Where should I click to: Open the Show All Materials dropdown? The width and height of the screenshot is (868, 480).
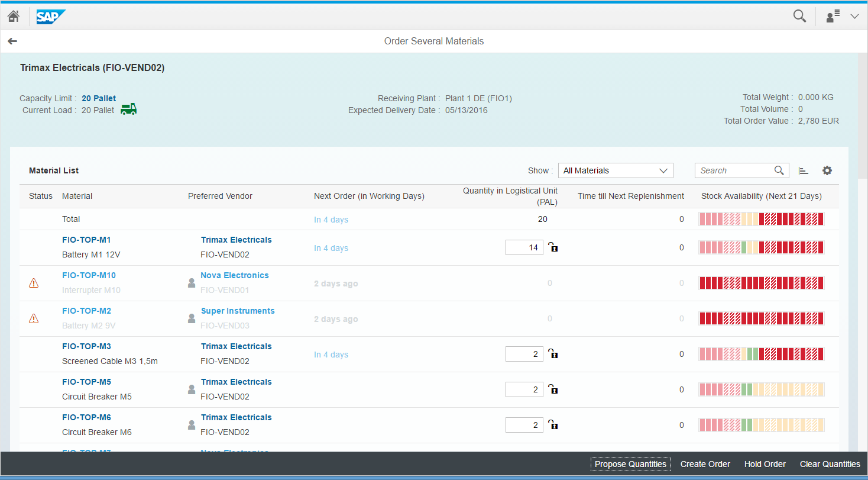(x=615, y=170)
